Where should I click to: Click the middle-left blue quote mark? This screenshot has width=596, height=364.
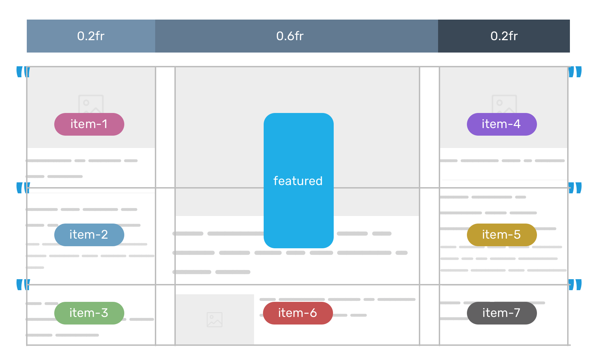pyautogui.click(x=23, y=188)
